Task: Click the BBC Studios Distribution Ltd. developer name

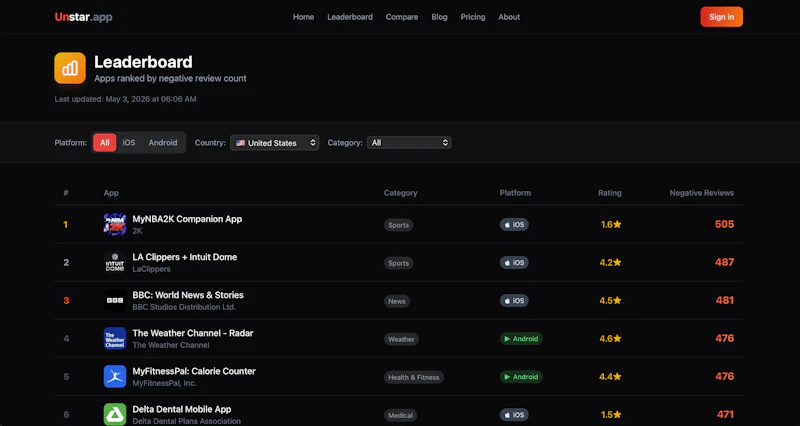Action: 184,307
